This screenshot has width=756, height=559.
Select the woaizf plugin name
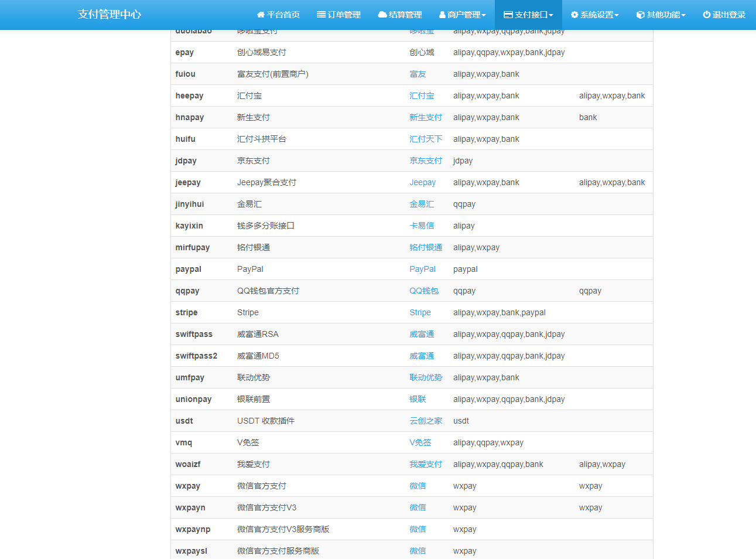point(188,464)
